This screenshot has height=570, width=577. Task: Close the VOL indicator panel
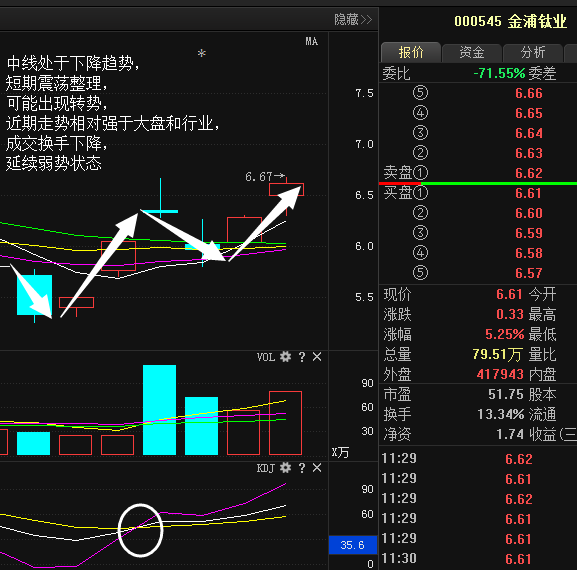pos(317,357)
